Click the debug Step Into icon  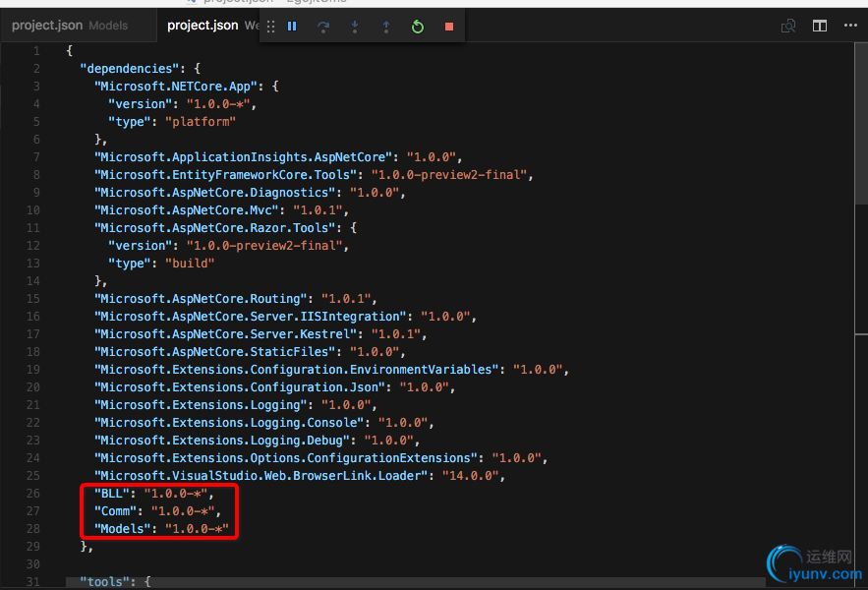pyautogui.click(x=355, y=26)
